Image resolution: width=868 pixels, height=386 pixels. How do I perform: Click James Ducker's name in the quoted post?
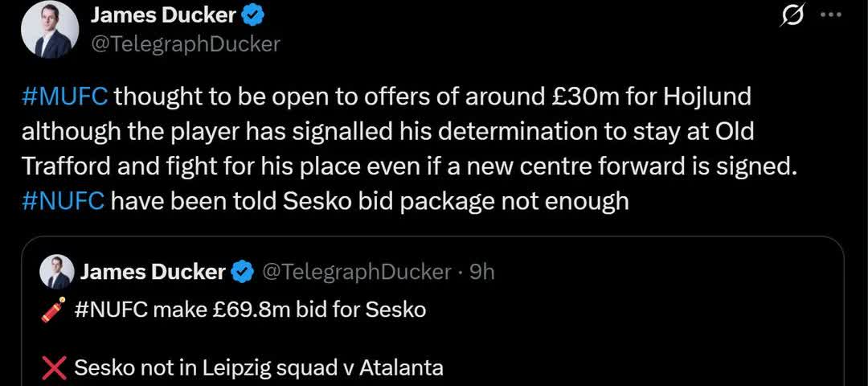pos(153,273)
